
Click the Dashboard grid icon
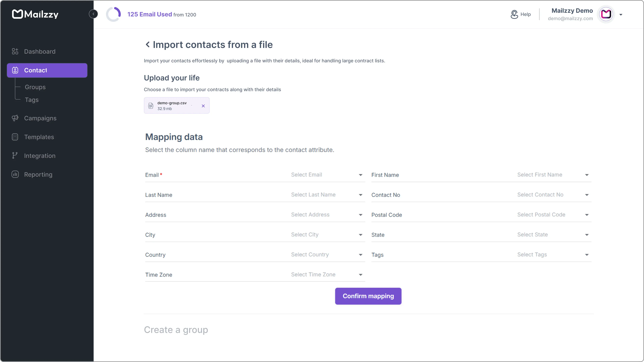point(15,51)
